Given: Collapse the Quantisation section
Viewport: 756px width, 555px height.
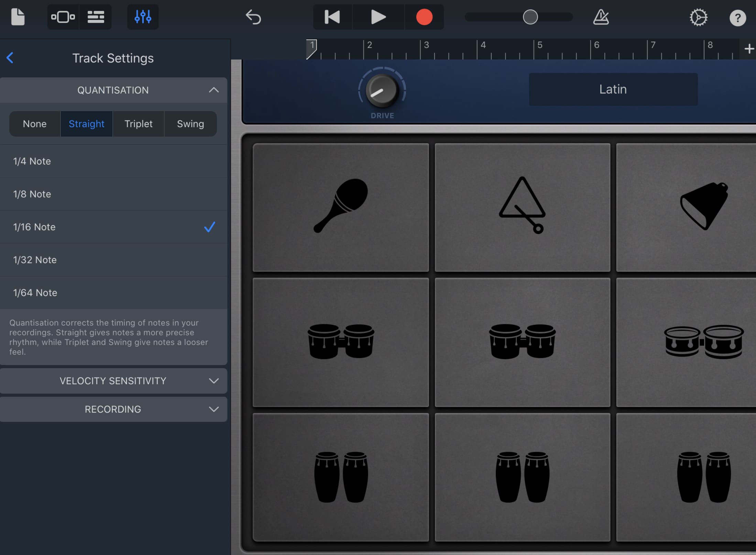Looking at the screenshot, I should point(214,90).
